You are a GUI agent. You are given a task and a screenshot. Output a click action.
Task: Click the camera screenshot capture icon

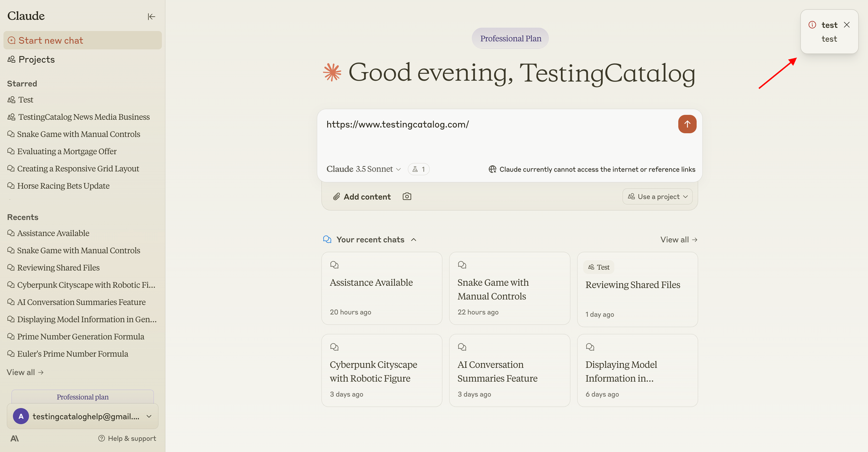[407, 197]
